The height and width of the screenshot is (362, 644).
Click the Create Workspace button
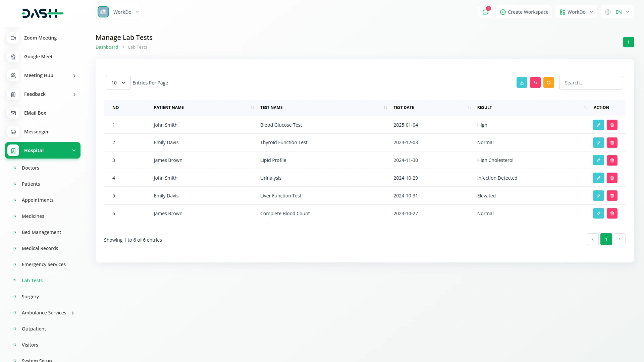(x=524, y=12)
